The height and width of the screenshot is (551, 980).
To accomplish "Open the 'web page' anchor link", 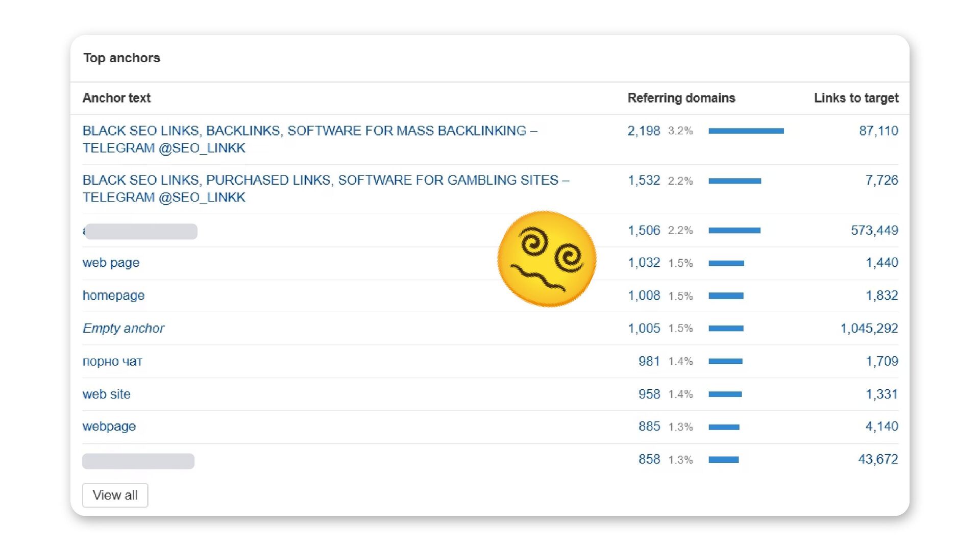I will click(111, 263).
